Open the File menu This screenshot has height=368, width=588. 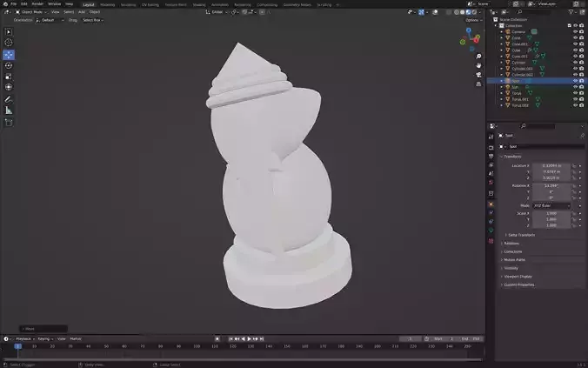(x=14, y=3)
